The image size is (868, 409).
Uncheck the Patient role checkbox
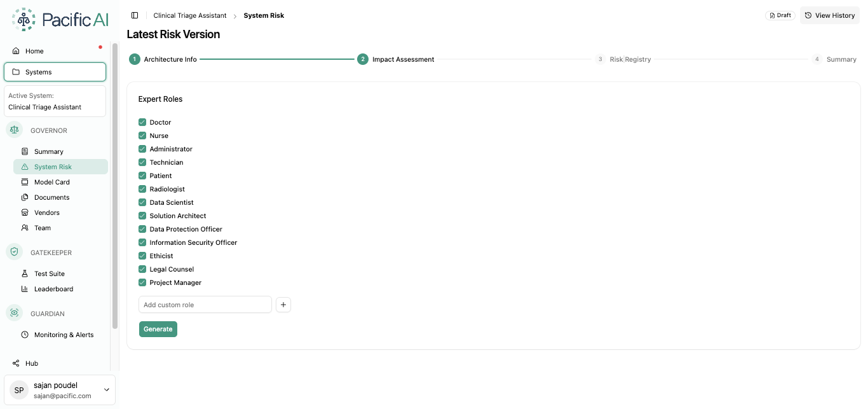pyautogui.click(x=142, y=176)
